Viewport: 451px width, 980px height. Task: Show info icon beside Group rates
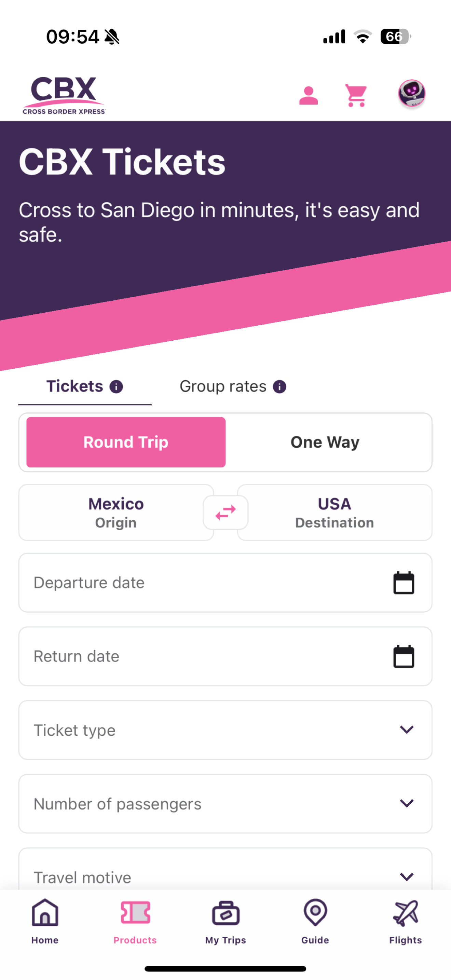coord(279,386)
